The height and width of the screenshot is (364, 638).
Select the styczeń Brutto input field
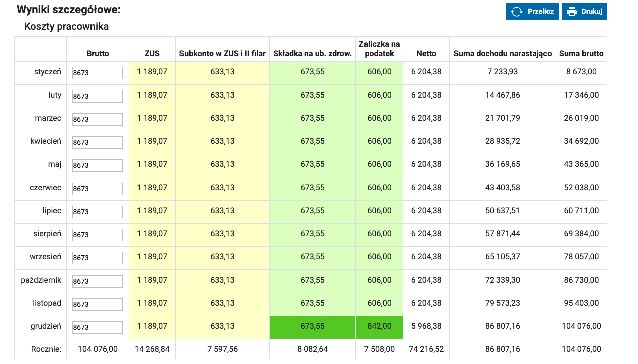pyautogui.click(x=98, y=73)
